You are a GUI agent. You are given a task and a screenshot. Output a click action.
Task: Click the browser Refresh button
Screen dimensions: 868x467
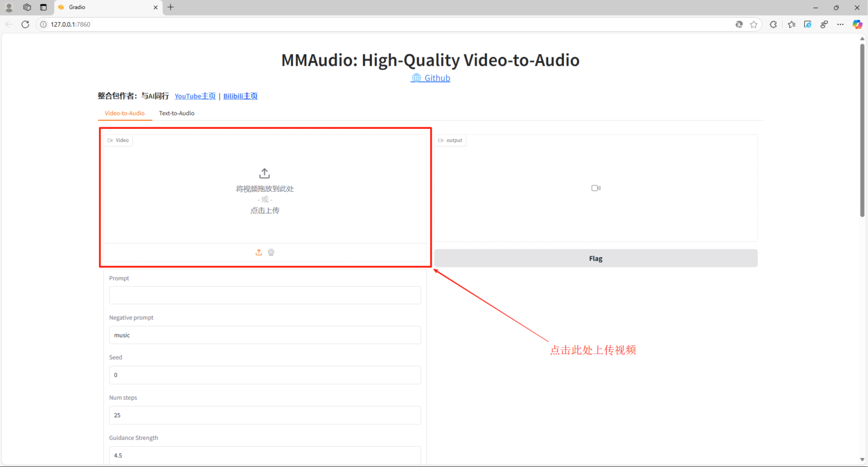coord(25,24)
